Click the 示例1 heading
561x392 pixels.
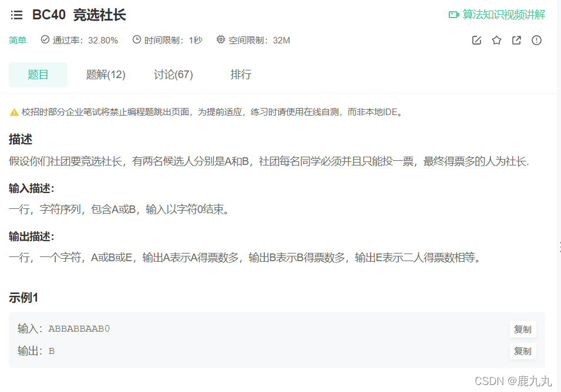(23, 298)
